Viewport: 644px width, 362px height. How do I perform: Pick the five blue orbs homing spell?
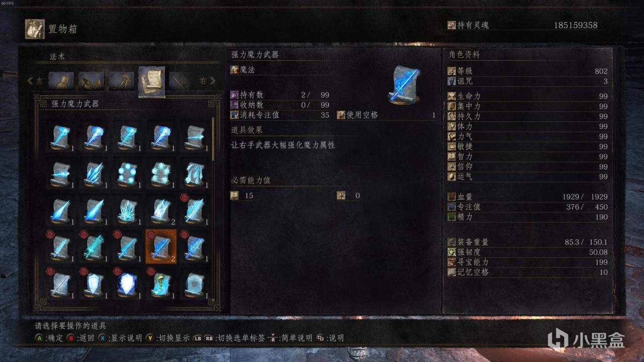point(127,173)
